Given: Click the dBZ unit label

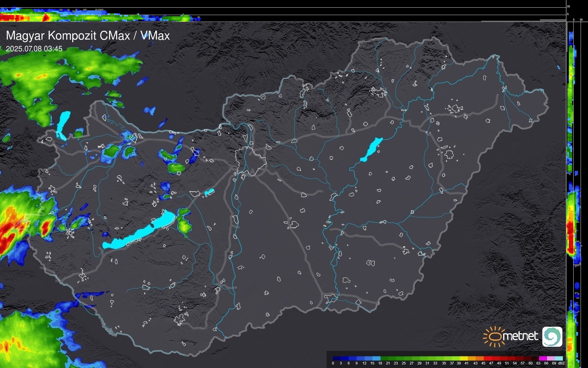Looking at the screenshot, I should coord(561,363).
